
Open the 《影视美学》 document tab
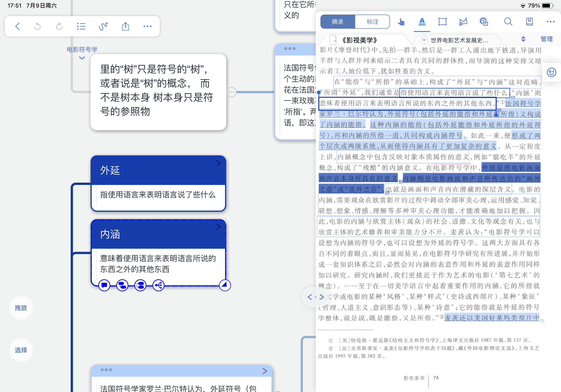coord(359,40)
